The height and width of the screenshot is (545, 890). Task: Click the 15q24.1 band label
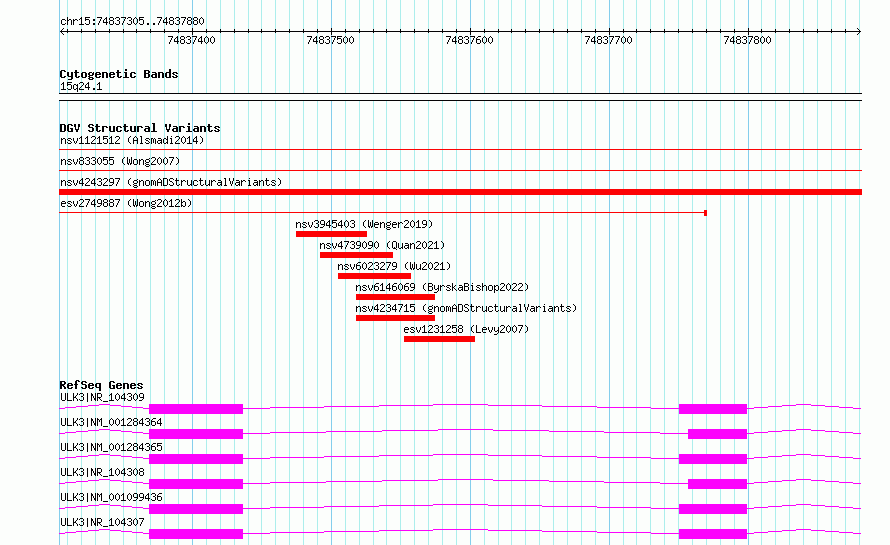coord(81,86)
